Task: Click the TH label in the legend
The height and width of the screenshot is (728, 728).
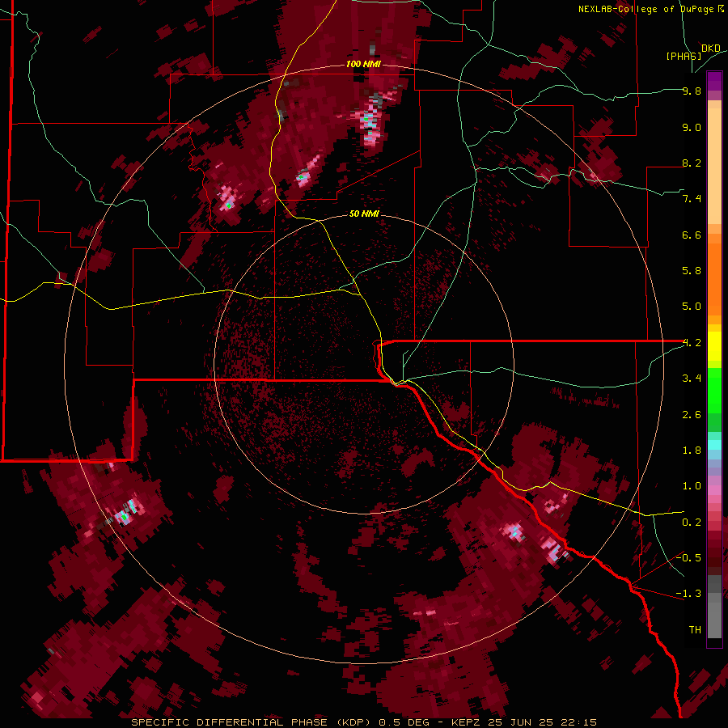Action: click(695, 630)
